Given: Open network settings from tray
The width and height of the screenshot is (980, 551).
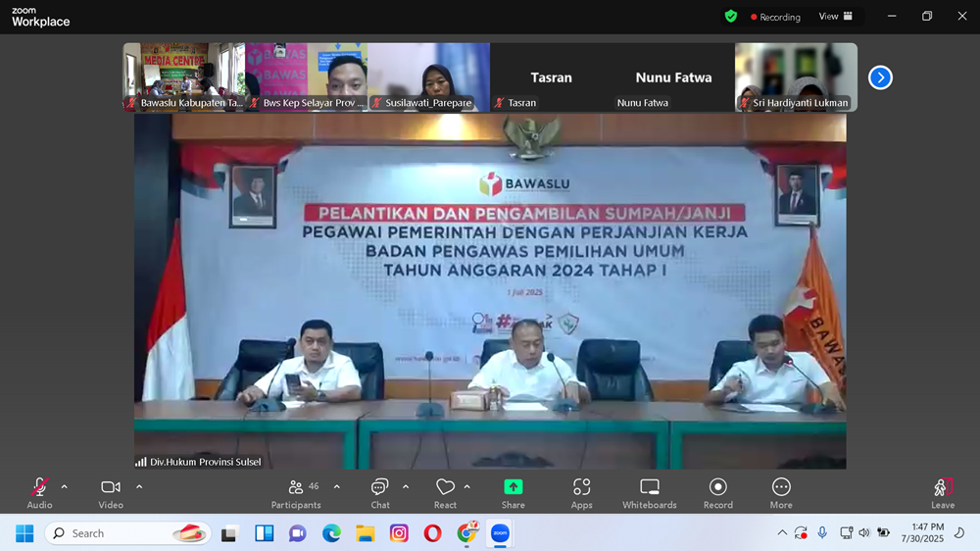Looking at the screenshot, I should click(847, 533).
